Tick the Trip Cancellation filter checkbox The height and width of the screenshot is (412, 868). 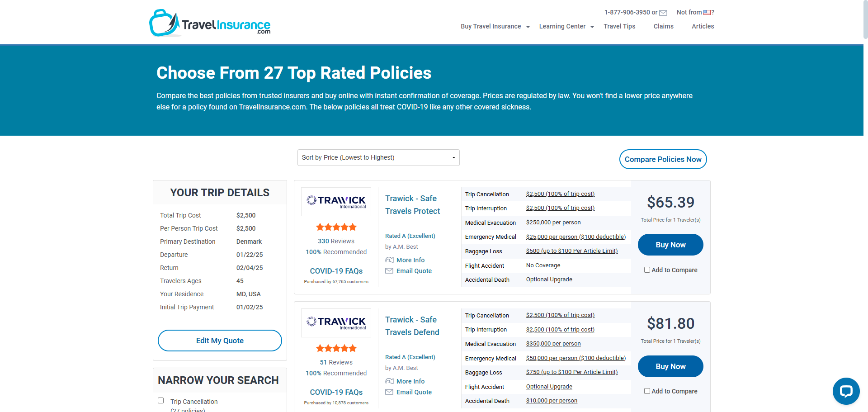click(160, 401)
